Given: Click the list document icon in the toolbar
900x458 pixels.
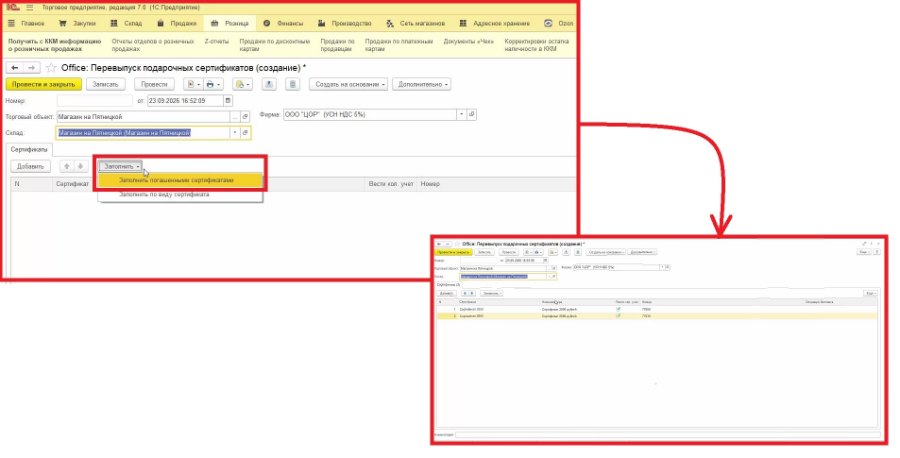Looking at the screenshot, I should [x=292, y=84].
